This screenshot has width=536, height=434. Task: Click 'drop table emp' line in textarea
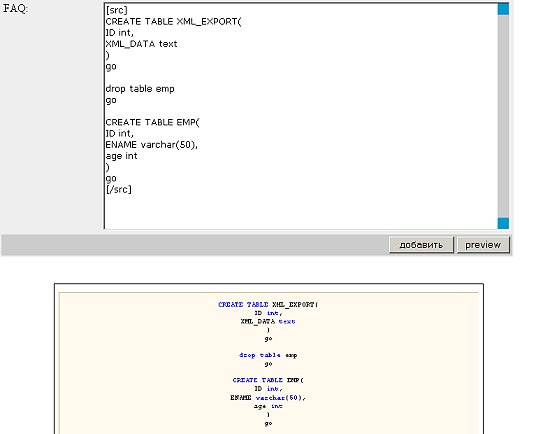tap(140, 89)
